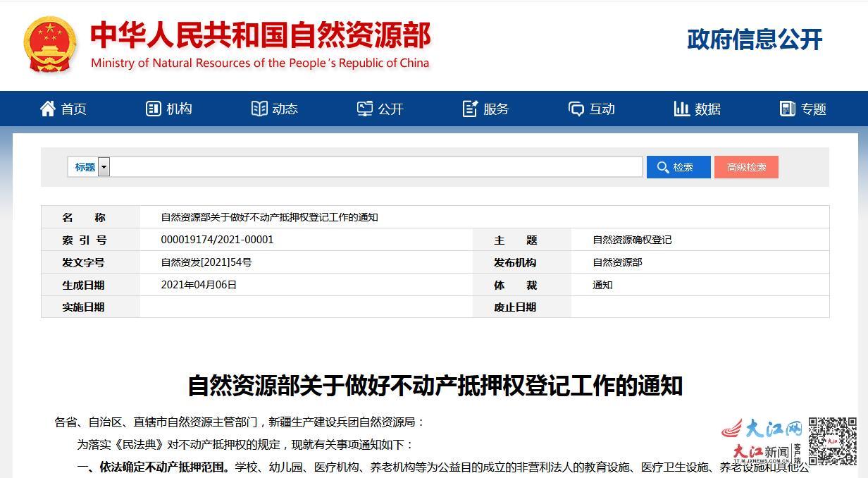Click the open-book icon next to 动态
Viewport: 868px width, 478px height.
pos(260,108)
